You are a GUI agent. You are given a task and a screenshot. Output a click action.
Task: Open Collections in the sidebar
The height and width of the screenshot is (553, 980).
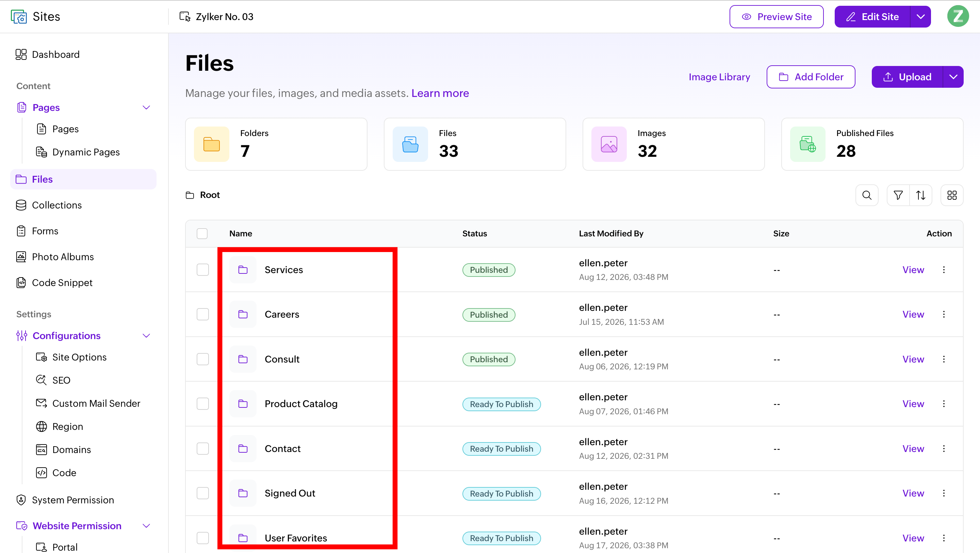click(57, 205)
